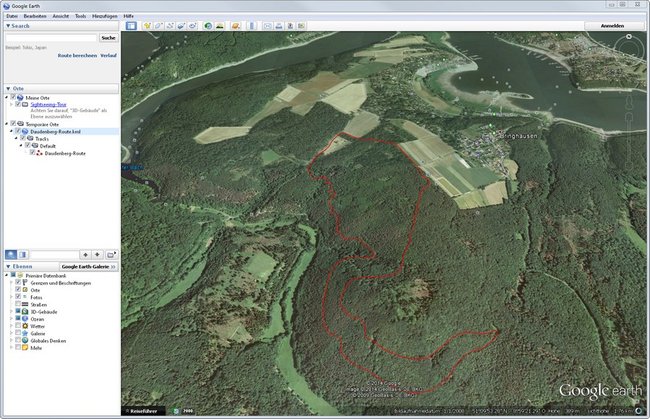Click the red path icon of Daudenberg-Route
This screenshot has width=650, height=419.
(39, 153)
